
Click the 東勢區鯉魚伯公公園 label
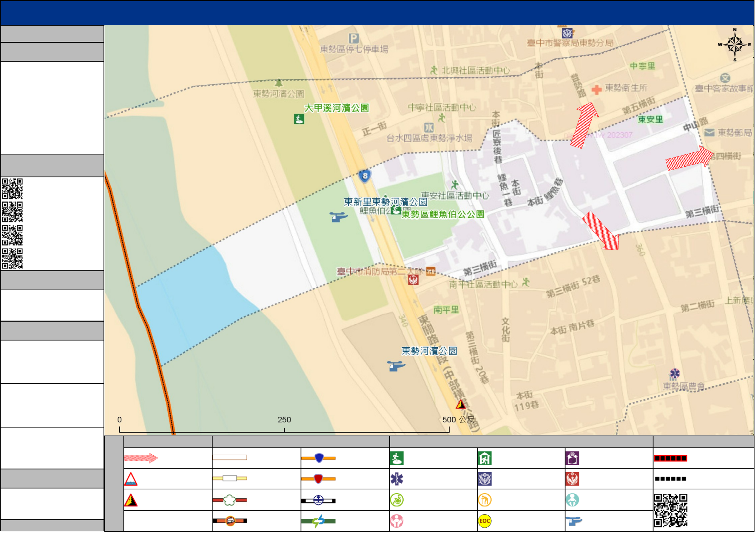(x=443, y=215)
